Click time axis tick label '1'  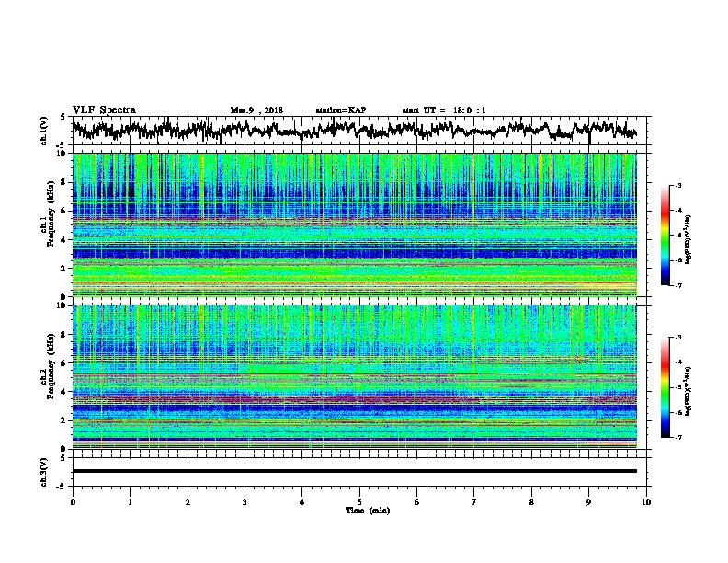coord(130,502)
